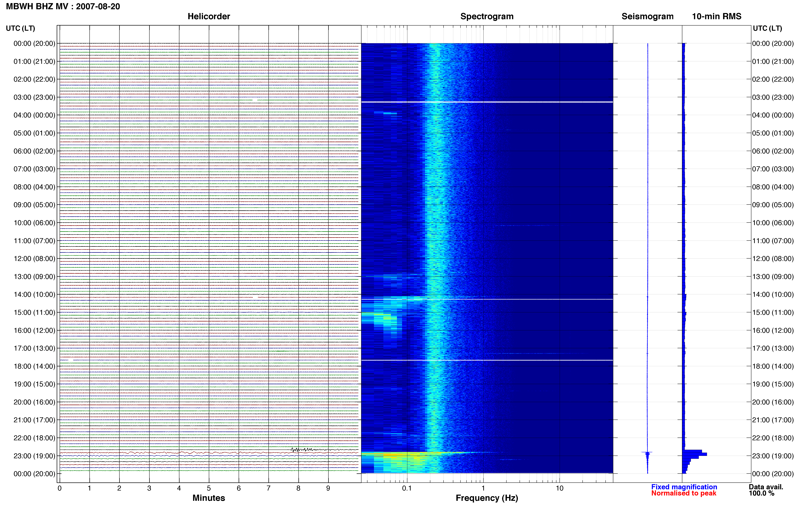Click the "Data avail." label
Image resolution: width=812 pixels, height=508 pixels.
point(766,487)
